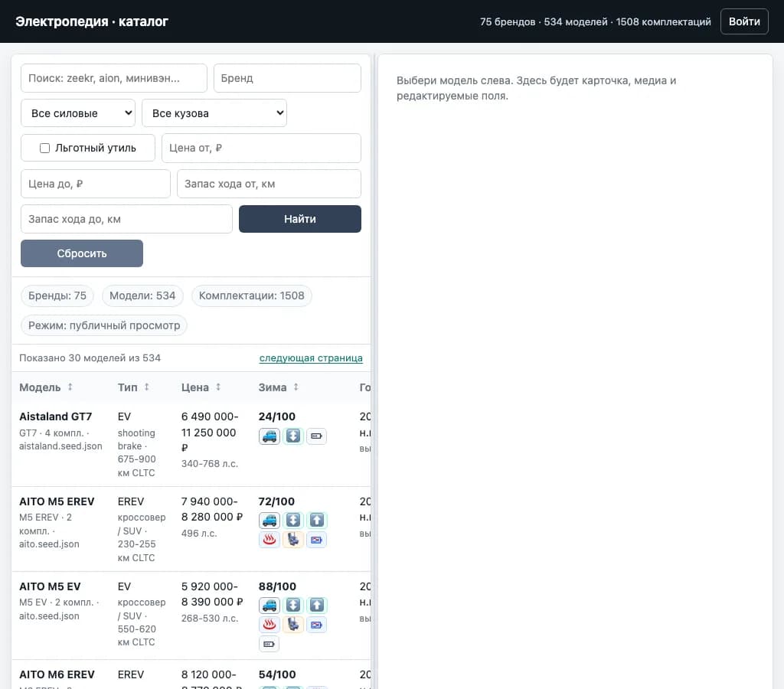Click the 340-768 л.с. power value
Viewport: 784px width, 689px height.
(210, 463)
